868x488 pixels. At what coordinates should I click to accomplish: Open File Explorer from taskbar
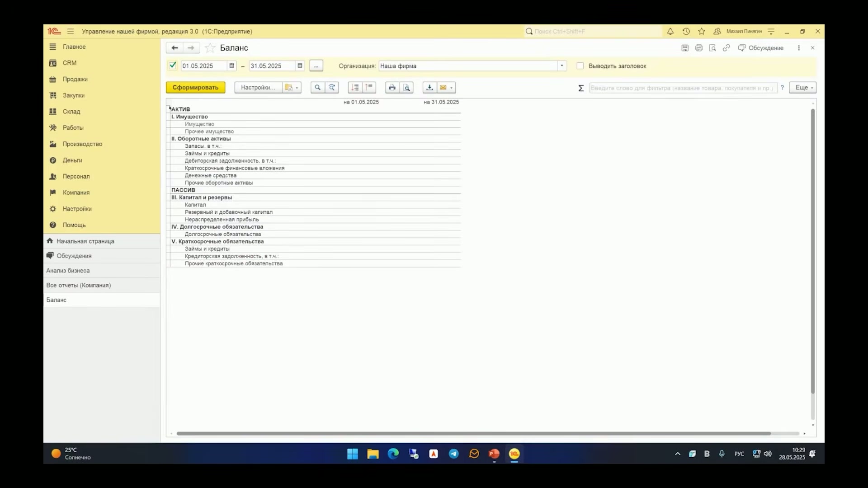click(x=373, y=454)
